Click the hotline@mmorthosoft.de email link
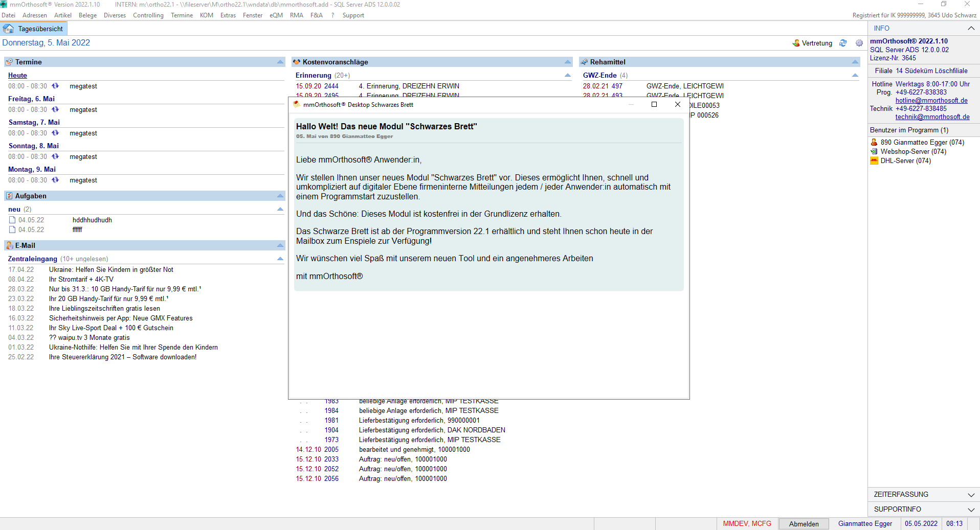 click(x=931, y=100)
